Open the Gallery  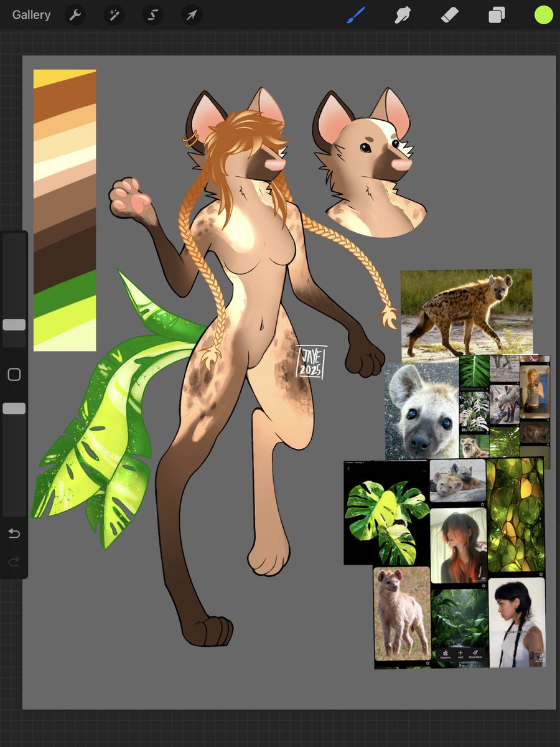pyautogui.click(x=31, y=15)
